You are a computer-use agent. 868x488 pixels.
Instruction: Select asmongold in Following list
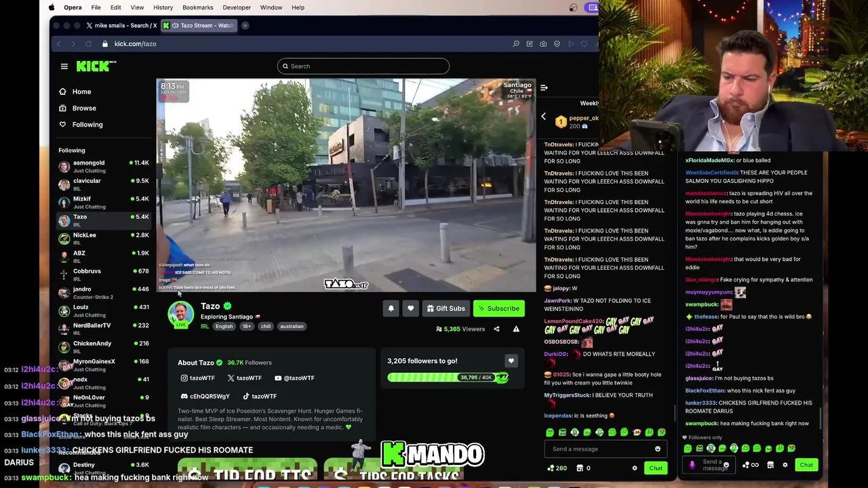pyautogui.click(x=103, y=167)
